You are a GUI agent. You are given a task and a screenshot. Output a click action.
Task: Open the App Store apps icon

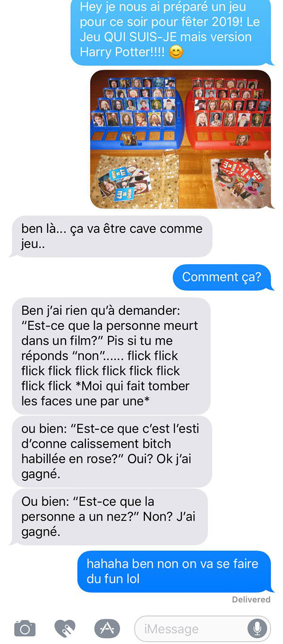(107, 628)
